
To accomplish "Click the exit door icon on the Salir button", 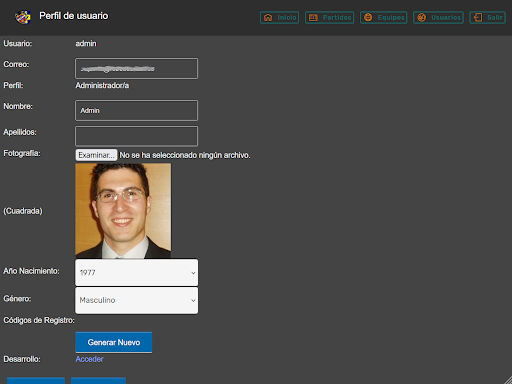I will [x=478, y=18].
